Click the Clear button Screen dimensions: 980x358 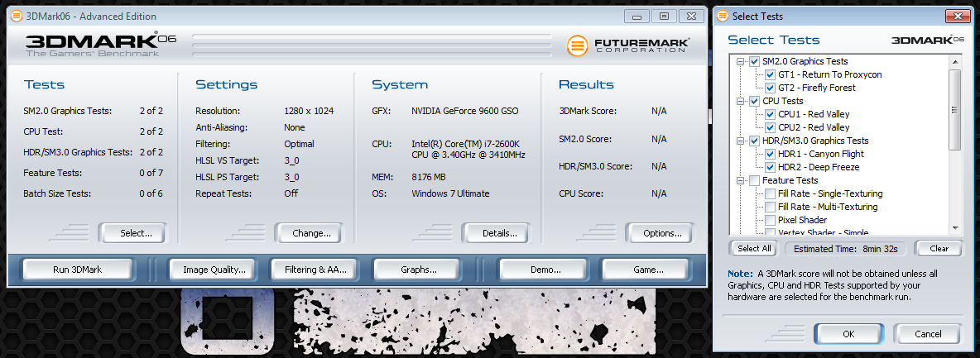[x=939, y=249]
